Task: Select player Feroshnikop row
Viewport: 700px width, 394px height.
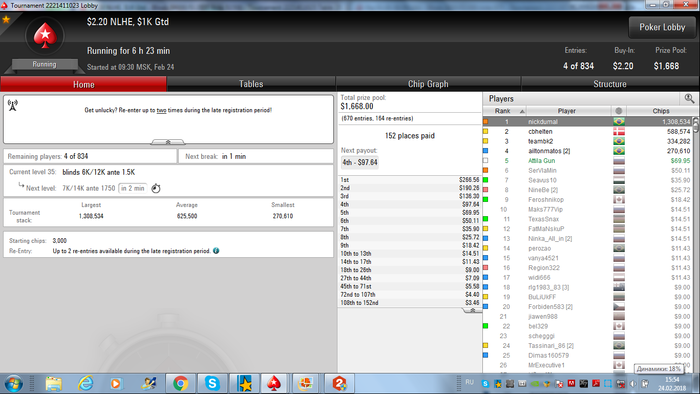Action: click(588, 199)
